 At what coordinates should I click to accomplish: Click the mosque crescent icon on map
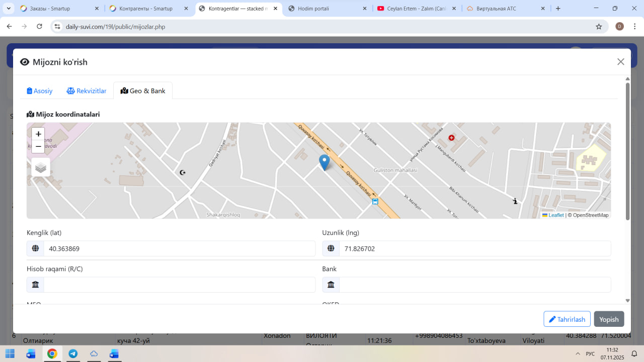click(x=183, y=172)
